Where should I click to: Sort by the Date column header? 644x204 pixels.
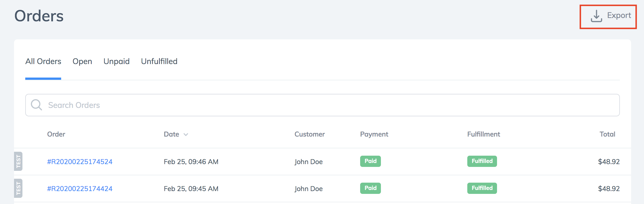[171, 134]
